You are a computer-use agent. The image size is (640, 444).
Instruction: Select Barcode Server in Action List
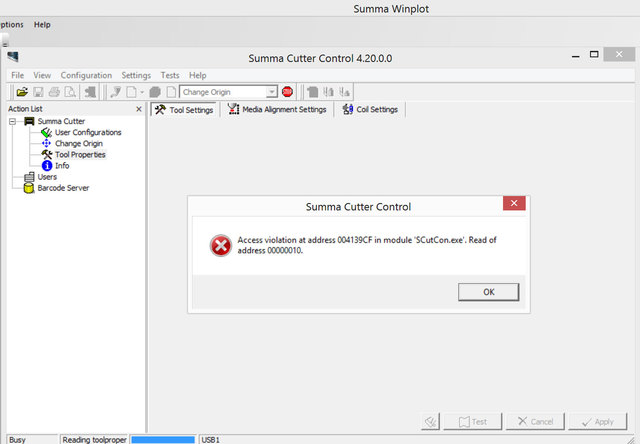(63, 188)
